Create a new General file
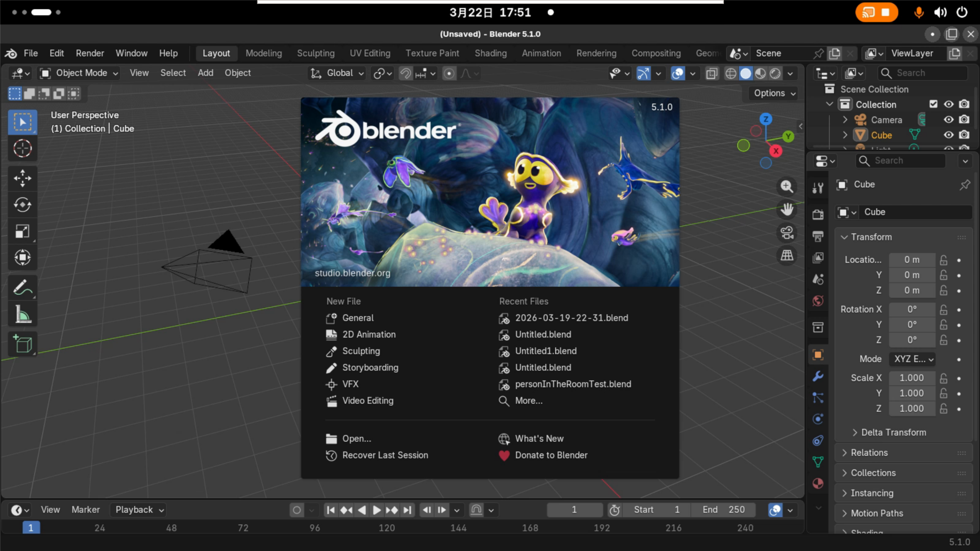Image resolution: width=980 pixels, height=551 pixels. [350, 318]
